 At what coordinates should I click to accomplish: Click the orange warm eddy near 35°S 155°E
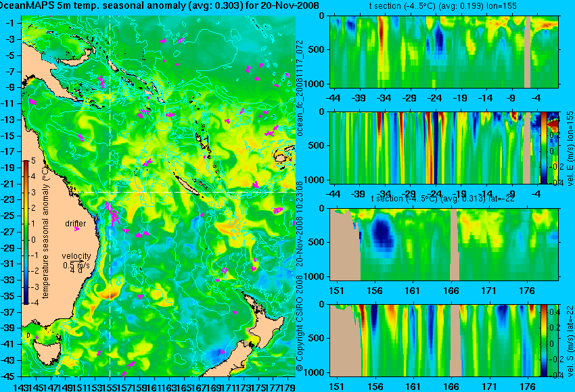tap(108, 294)
